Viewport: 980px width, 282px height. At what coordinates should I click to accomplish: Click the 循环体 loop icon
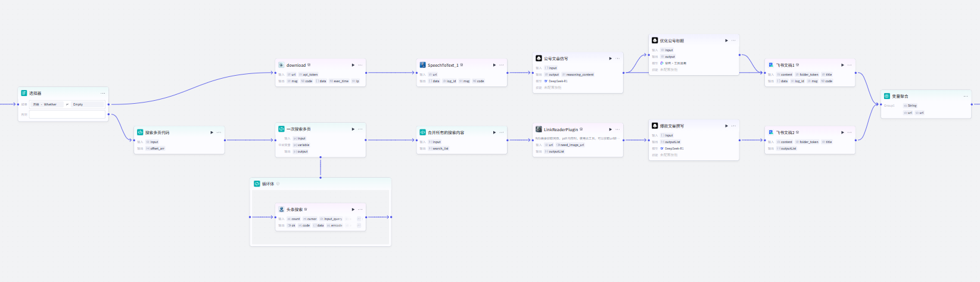257,184
